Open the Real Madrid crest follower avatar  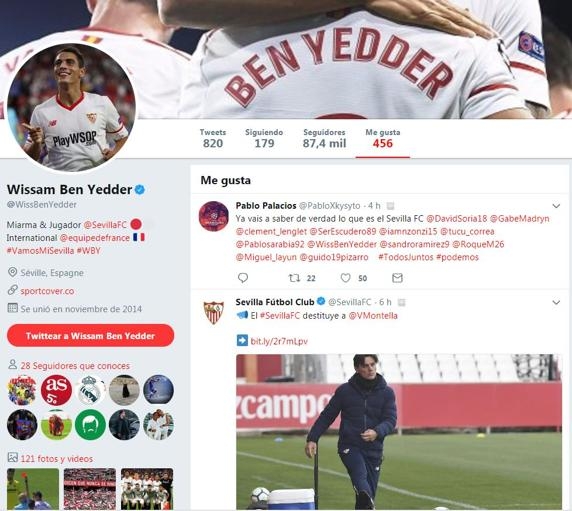[90, 390]
